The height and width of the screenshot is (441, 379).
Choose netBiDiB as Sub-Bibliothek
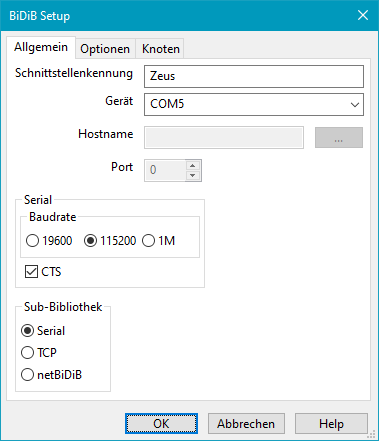tap(51, 375)
